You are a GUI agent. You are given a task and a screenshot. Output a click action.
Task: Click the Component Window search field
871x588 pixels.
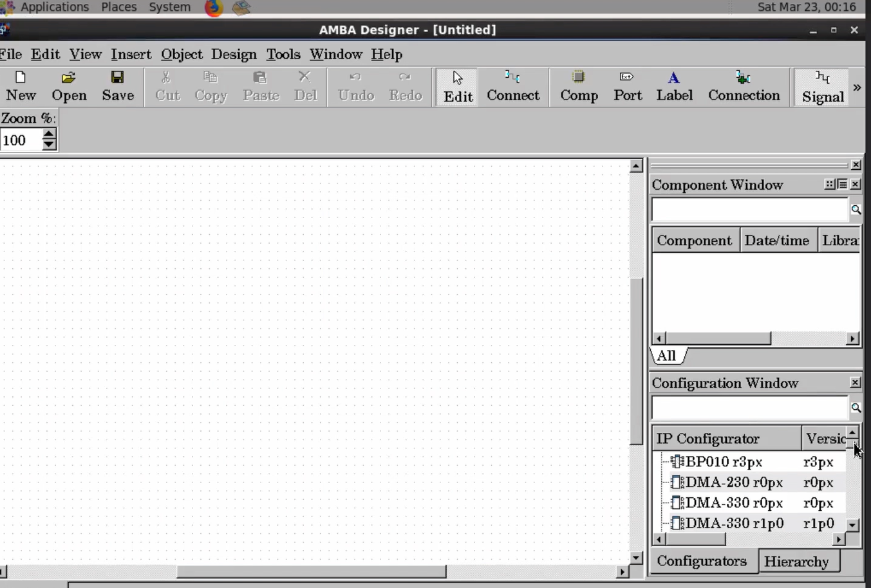[750, 210]
